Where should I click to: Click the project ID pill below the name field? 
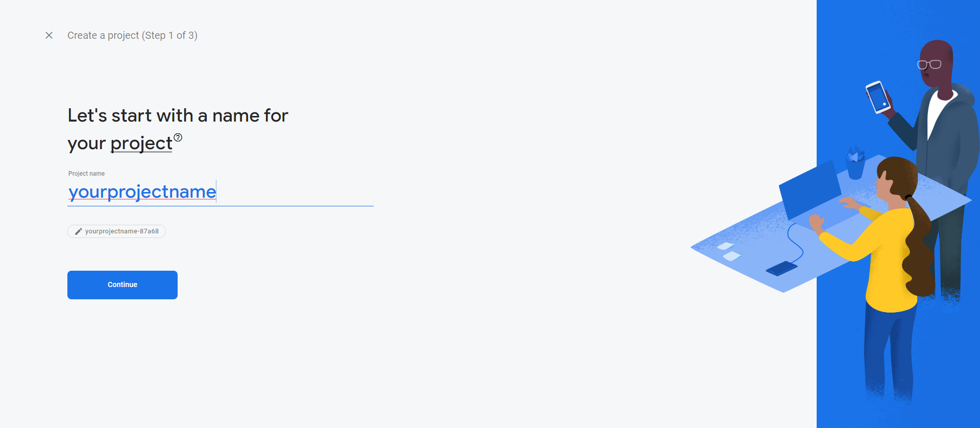tap(116, 231)
